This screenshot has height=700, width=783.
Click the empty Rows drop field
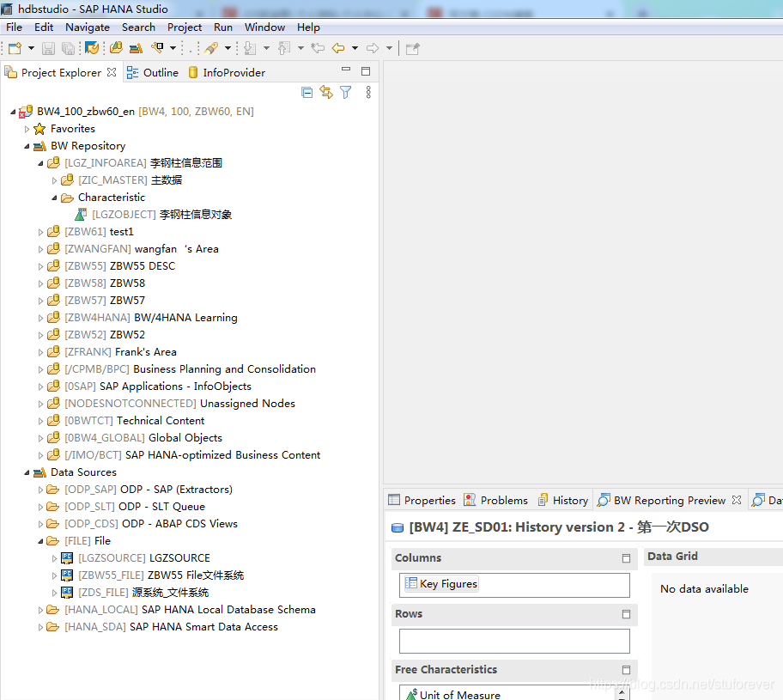(x=514, y=641)
